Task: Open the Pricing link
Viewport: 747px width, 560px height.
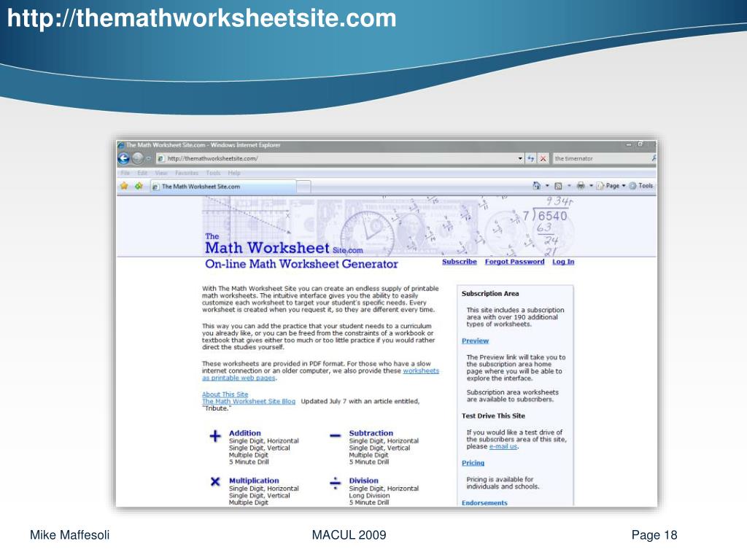Action: pos(473,463)
